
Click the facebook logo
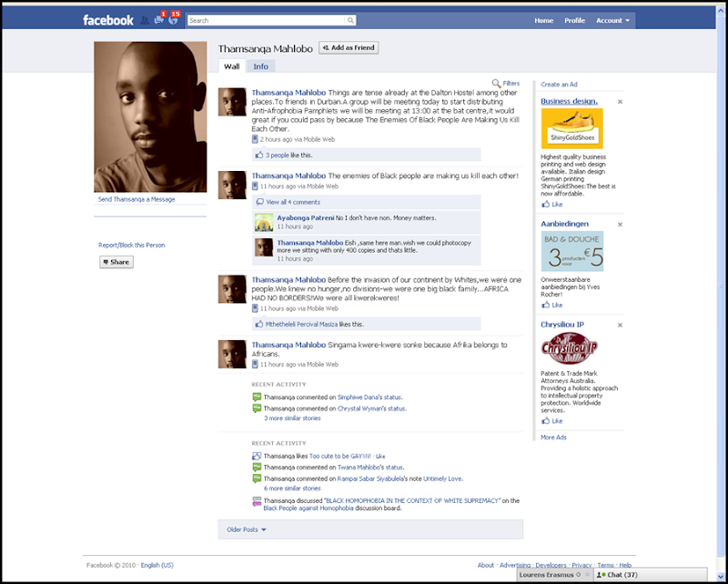(x=108, y=20)
